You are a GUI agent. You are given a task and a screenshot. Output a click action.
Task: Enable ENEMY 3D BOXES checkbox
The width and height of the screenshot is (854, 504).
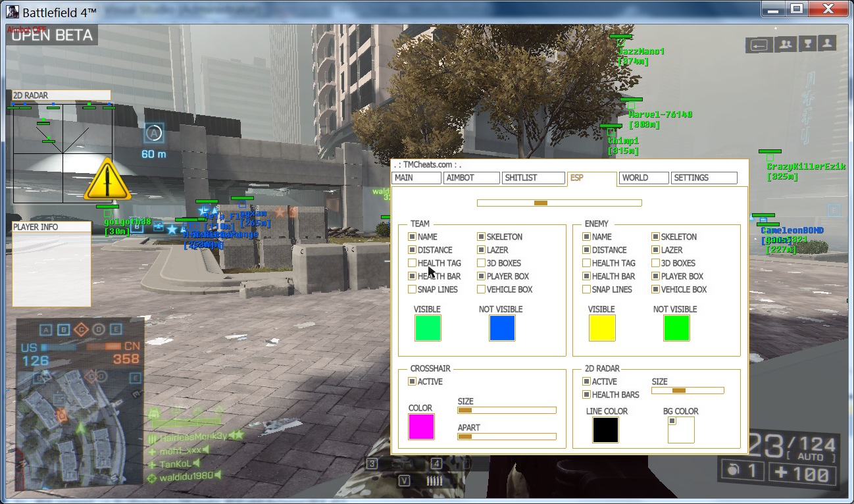(x=655, y=263)
